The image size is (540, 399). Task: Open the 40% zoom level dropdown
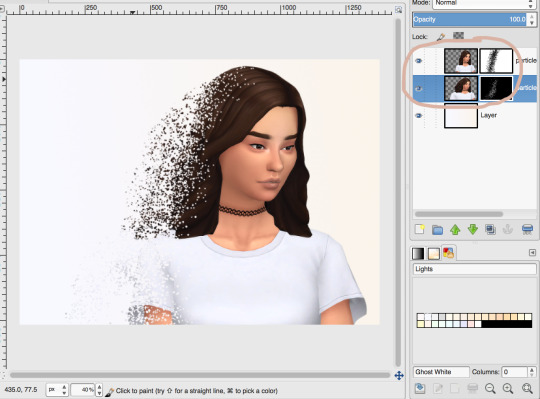tap(86, 390)
